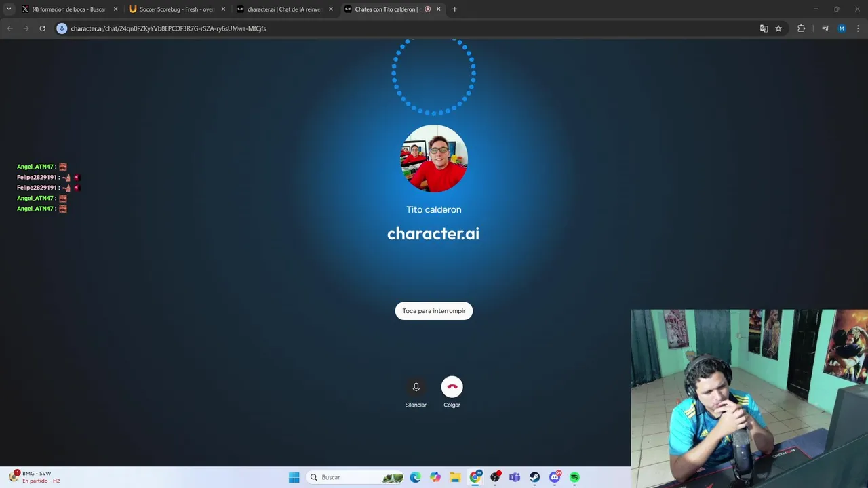Open the Windows Start menu
868x488 pixels.
coord(294,477)
